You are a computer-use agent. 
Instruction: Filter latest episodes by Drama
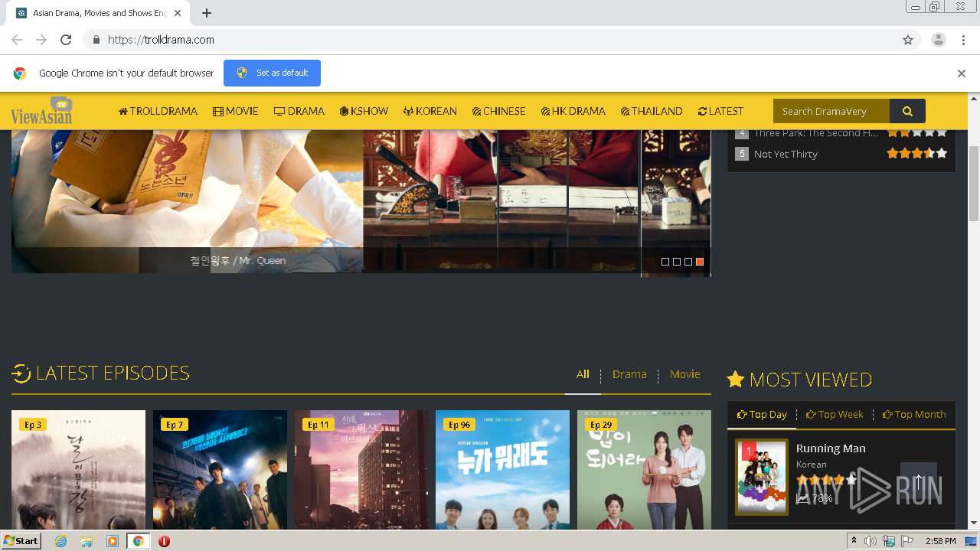(629, 374)
